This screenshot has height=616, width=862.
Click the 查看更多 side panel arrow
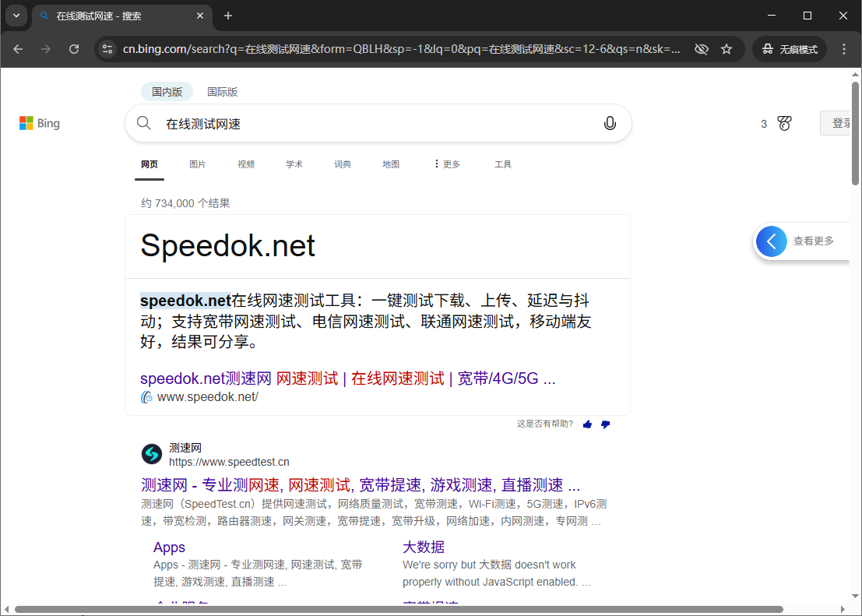(772, 241)
